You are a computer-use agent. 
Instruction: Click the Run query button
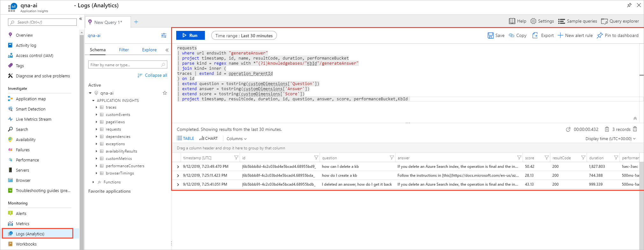coord(190,35)
